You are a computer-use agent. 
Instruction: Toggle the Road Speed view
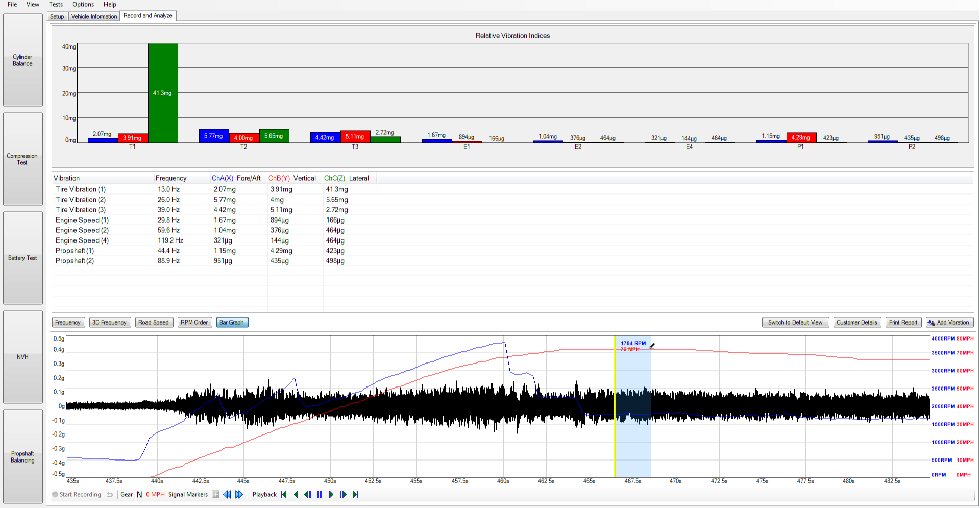point(153,322)
